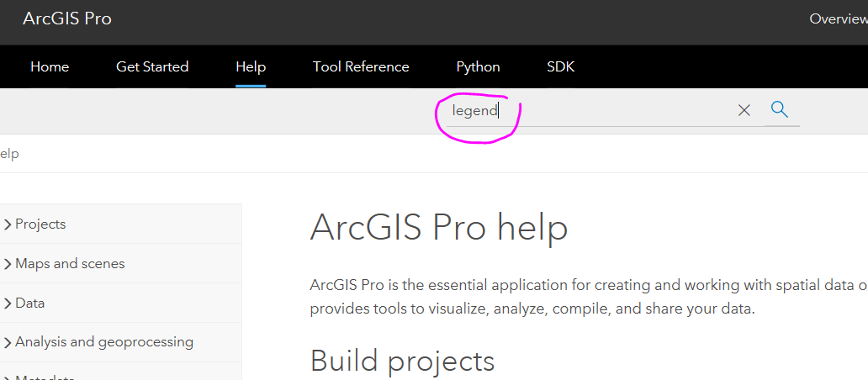
Task: Select the Data topic label
Action: (x=29, y=303)
